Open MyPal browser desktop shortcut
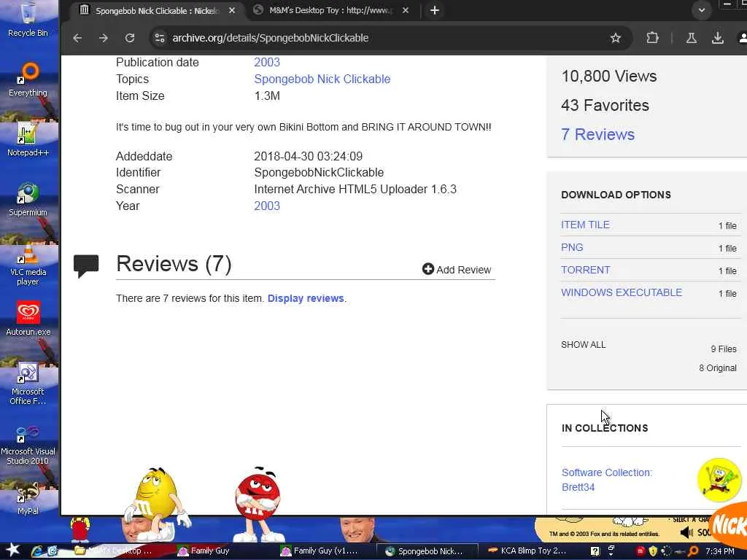 28,499
